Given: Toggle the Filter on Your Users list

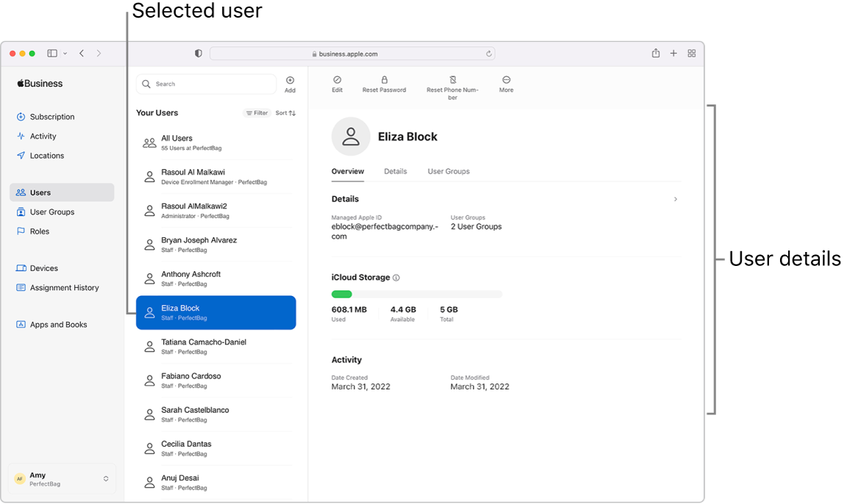Looking at the screenshot, I should [257, 112].
